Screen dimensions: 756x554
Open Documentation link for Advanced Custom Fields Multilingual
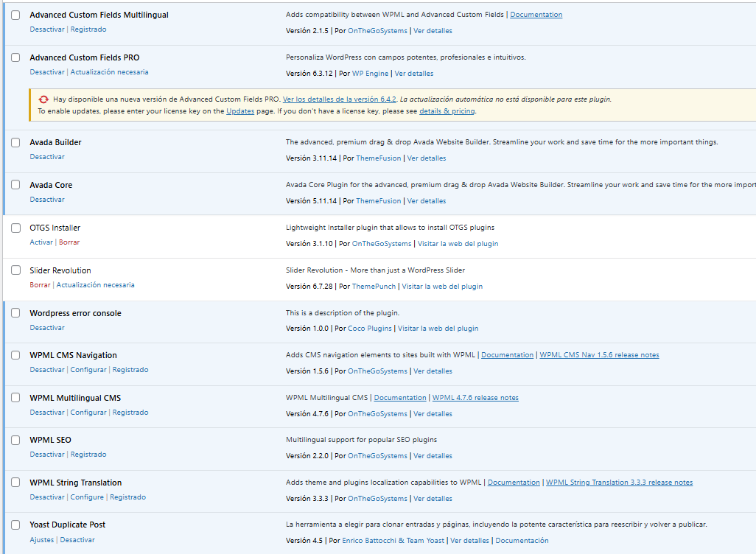coord(536,15)
